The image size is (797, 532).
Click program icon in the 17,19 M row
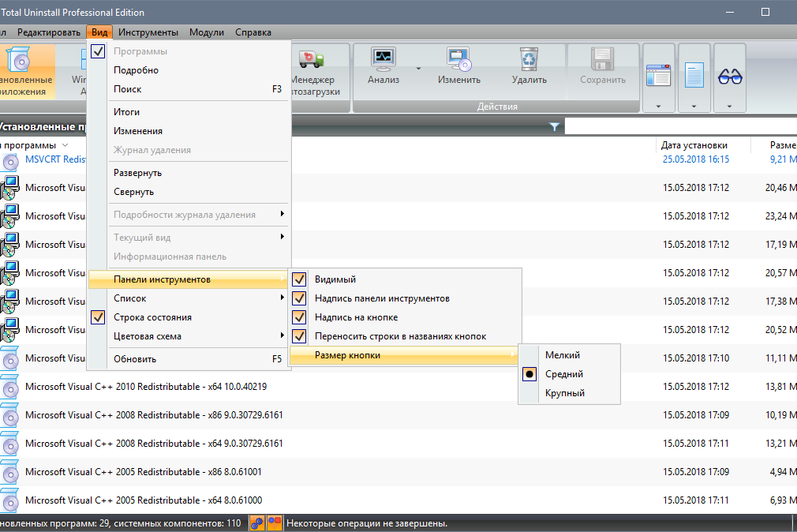click(9, 245)
